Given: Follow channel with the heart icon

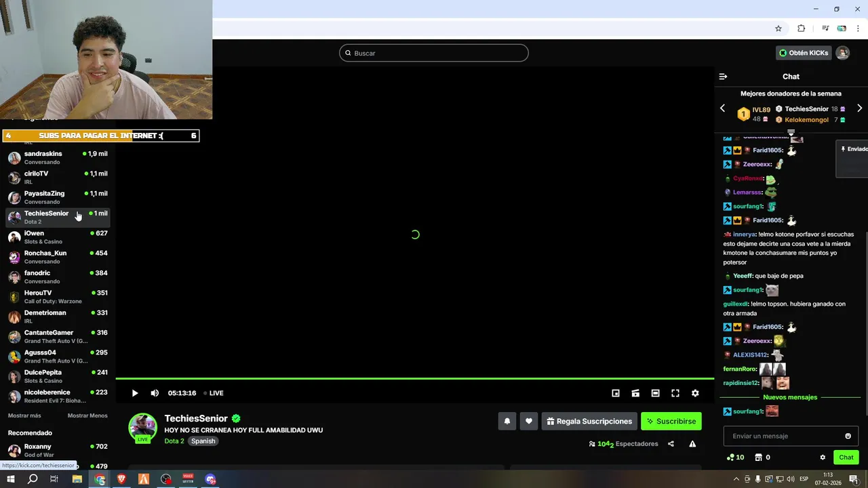Looking at the screenshot, I should 529,421.
